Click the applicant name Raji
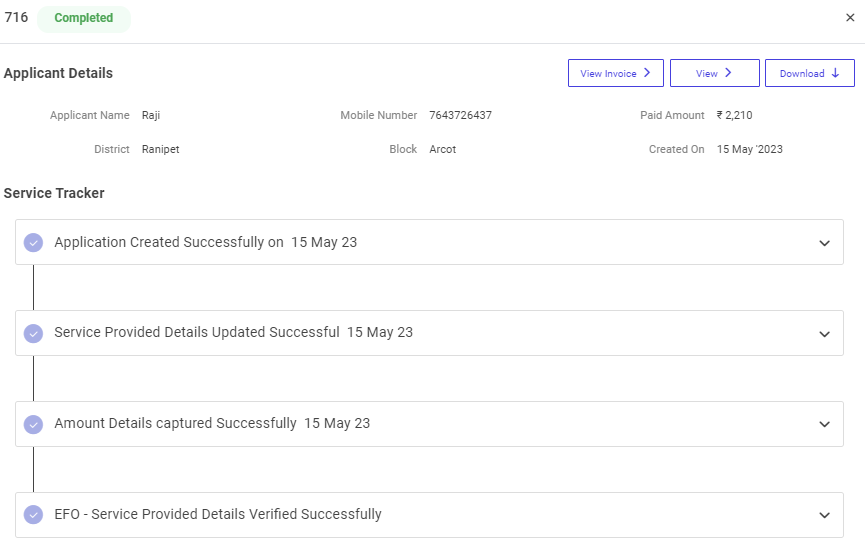This screenshot has height=539, width=865. point(151,115)
